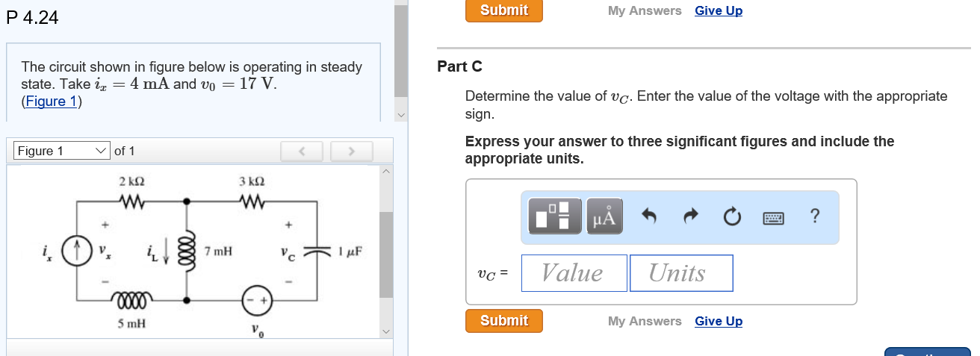Click Give Up below the answer box
The height and width of the screenshot is (356, 980).
click(718, 321)
